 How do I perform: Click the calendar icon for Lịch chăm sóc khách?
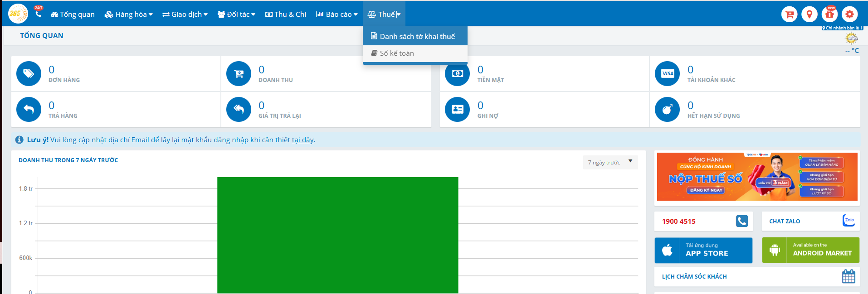pyautogui.click(x=848, y=276)
